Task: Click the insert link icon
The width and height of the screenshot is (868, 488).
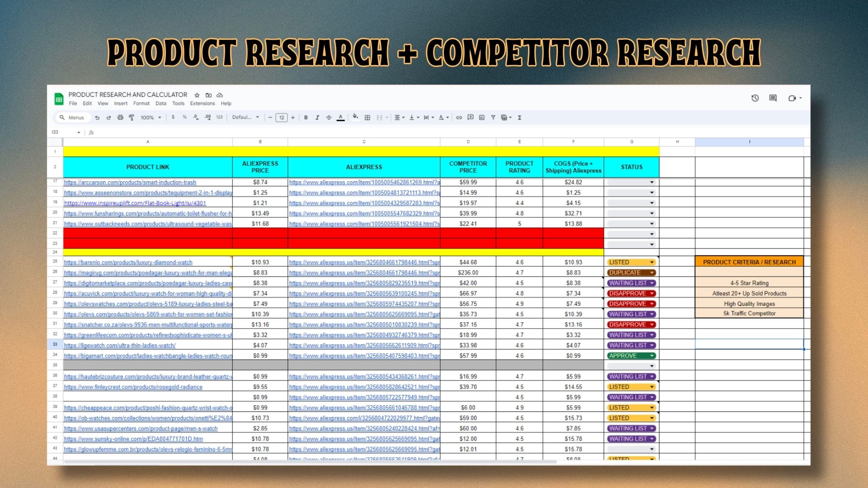Action: pyautogui.click(x=459, y=117)
